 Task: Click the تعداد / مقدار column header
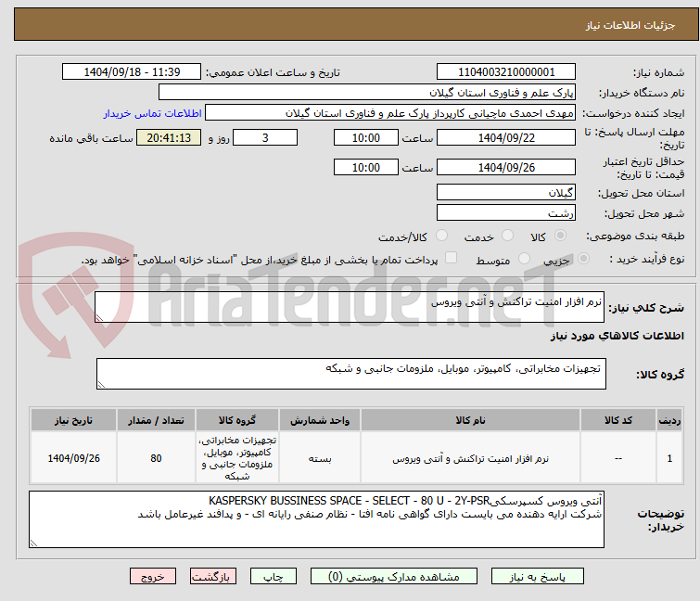[x=156, y=420]
